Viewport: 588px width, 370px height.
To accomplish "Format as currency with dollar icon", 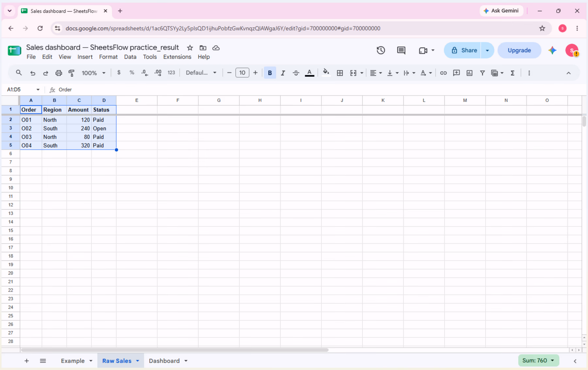I will (119, 73).
